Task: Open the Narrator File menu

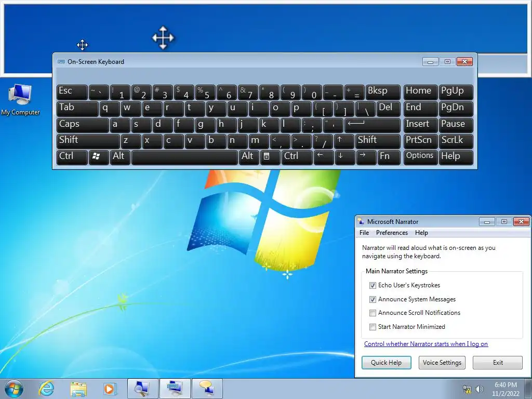Action: click(x=364, y=233)
